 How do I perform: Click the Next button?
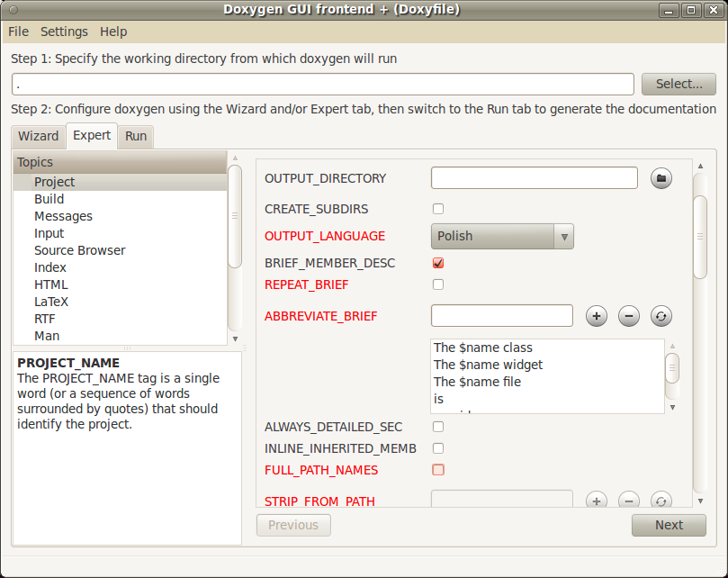click(x=669, y=525)
